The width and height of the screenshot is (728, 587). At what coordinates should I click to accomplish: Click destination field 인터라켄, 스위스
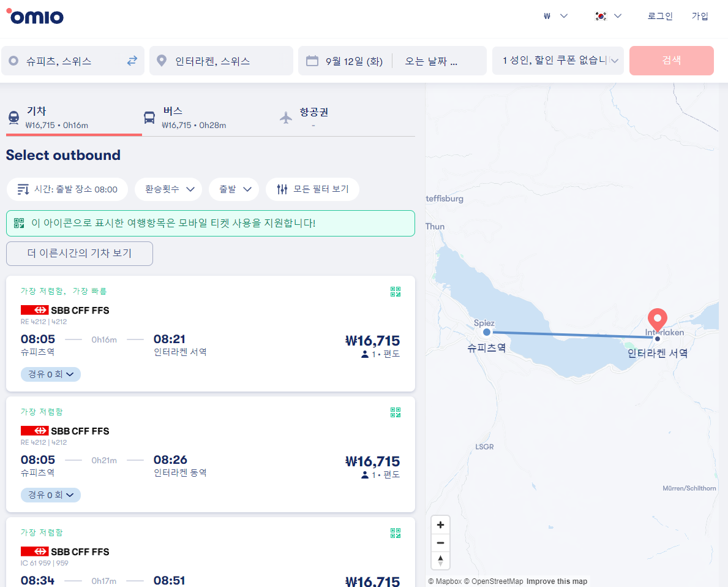(x=221, y=61)
